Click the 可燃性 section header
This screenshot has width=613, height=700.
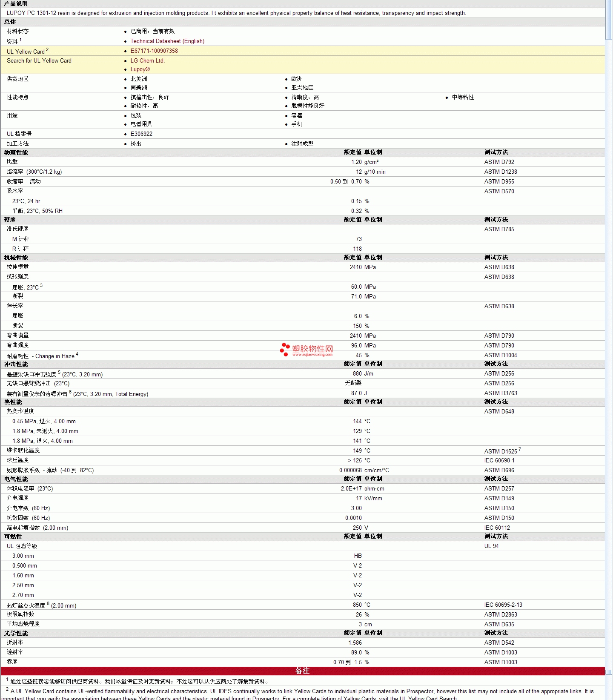click(13, 537)
